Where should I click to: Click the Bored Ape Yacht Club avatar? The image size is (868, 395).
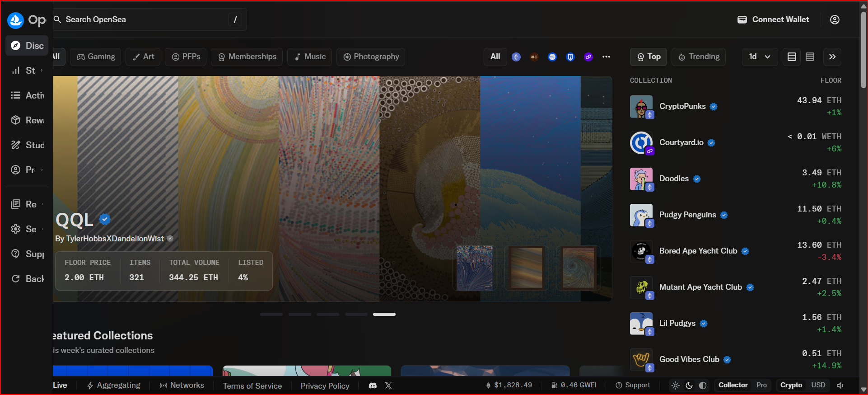click(x=641, y=251)
